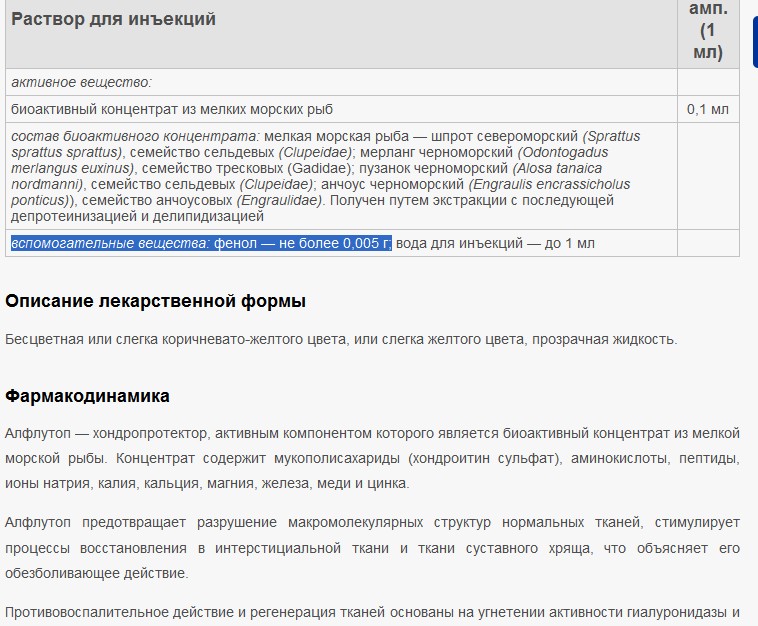Viewport: 758px width, 626px height.
Task: Click the 'активное вещество:' row
Action: (x=81, y=82)
